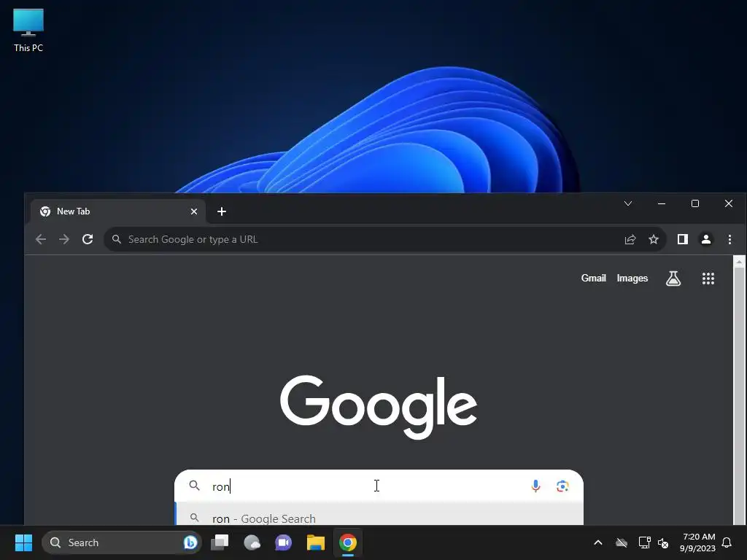Bookmark this tab with the star
747x560 pixels.
pyautogui.click(x=654, y=239)
